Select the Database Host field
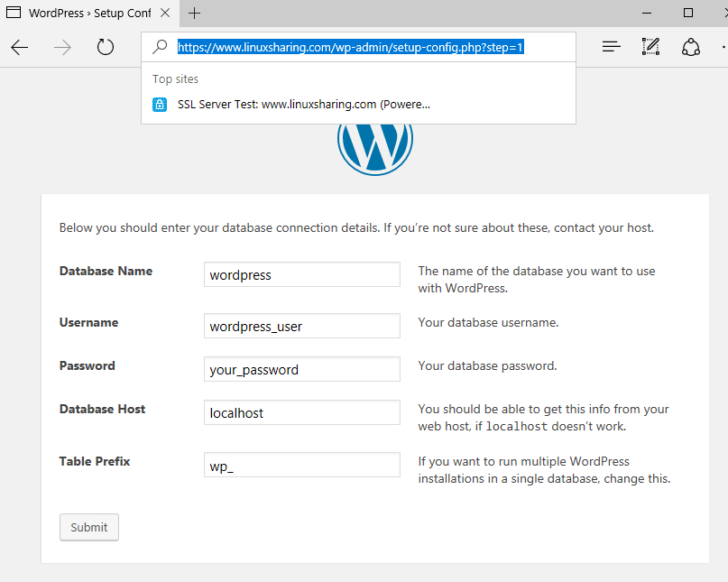 (x=301, y=412)
